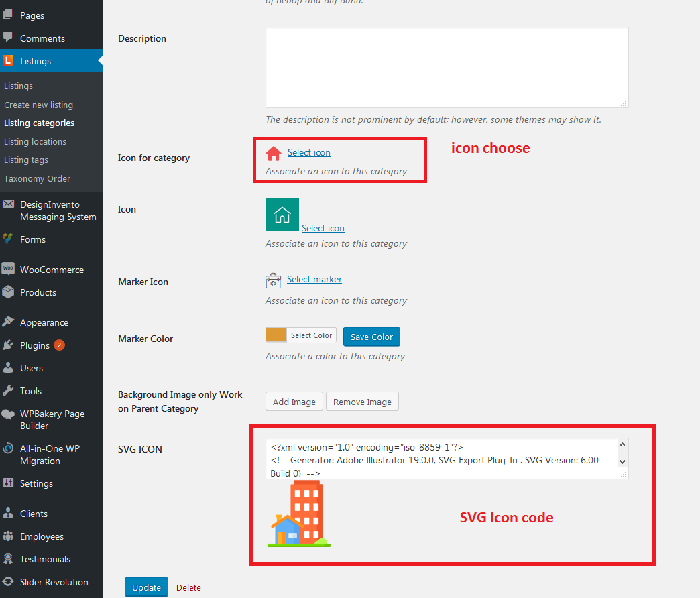The height and width of the screenshot is (598, 700).
Task: Click the Testimonials award icon
Action: (x=8, y=558)
